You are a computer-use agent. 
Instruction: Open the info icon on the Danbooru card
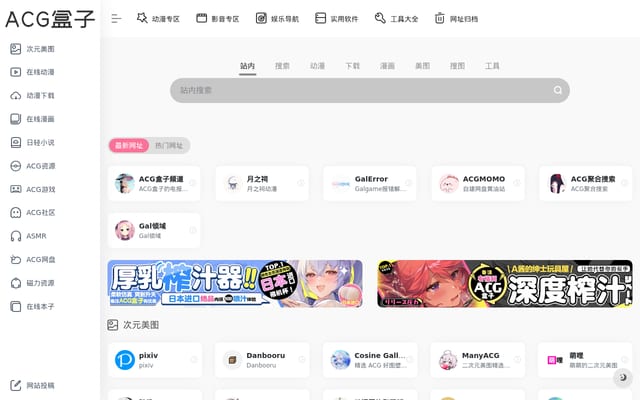pyautogui.click(x=302, y=360)
